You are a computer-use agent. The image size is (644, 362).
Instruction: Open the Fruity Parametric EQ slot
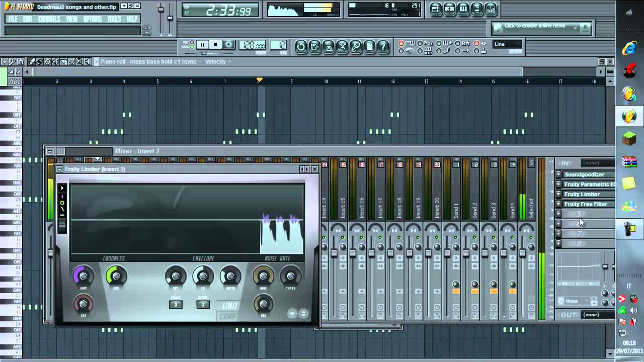coord(588,185)
